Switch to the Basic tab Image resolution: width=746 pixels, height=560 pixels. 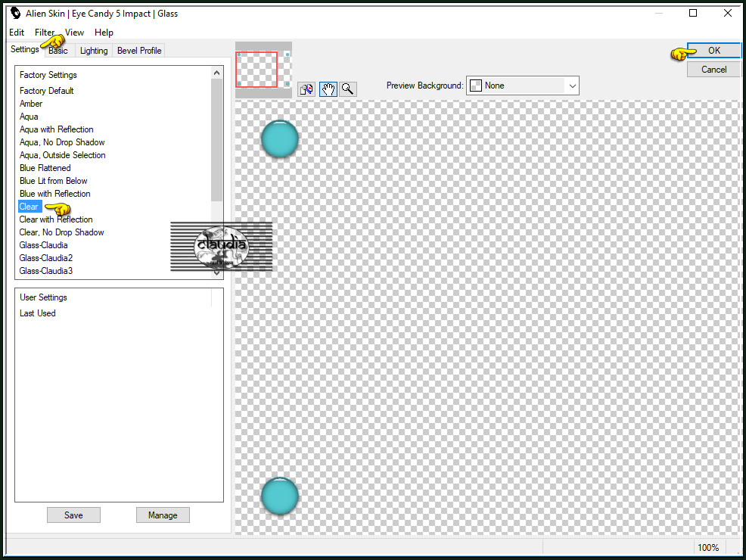tap(58, 51)
